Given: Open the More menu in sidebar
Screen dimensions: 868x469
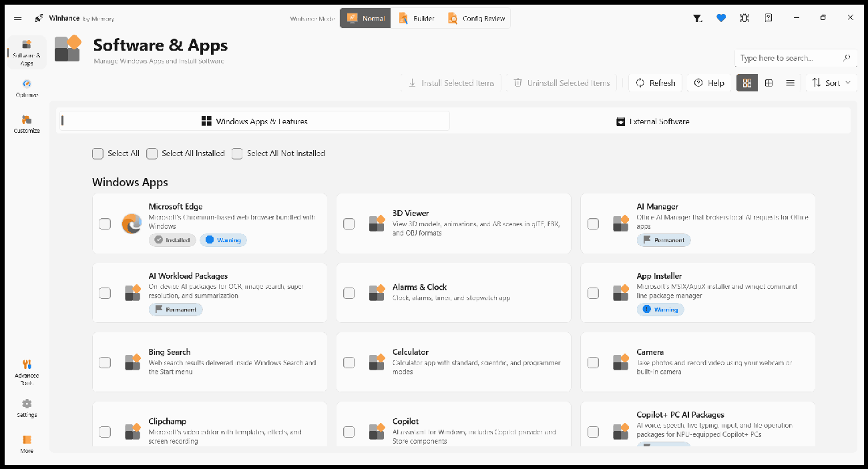Looking at the screenshot, I should click(27, 444).
